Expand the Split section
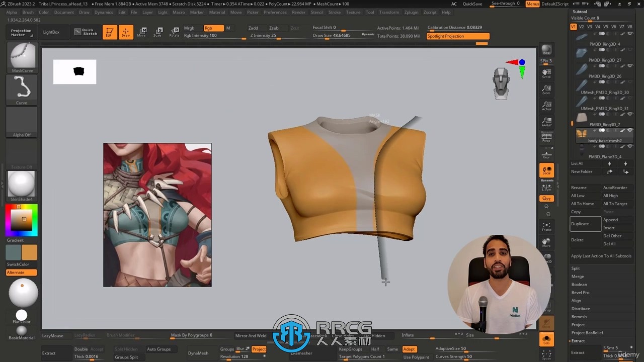Viewport: 644px width, 362px height. [x=576, y=268]
